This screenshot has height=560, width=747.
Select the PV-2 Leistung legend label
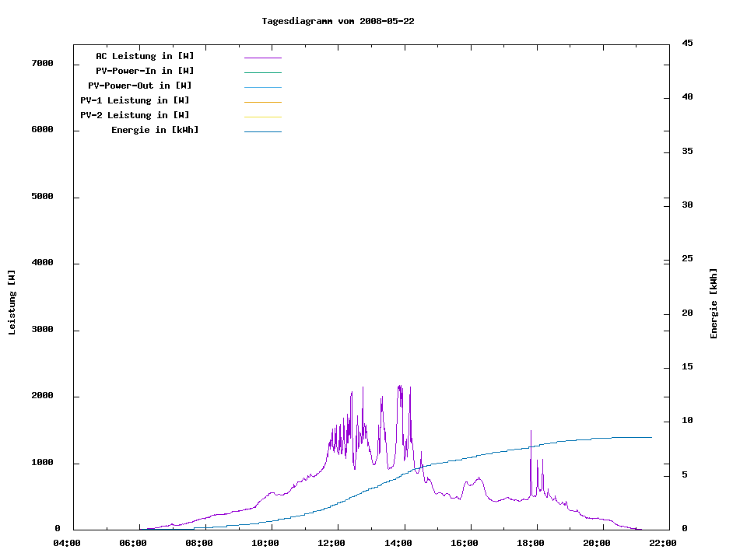point(135,115)
